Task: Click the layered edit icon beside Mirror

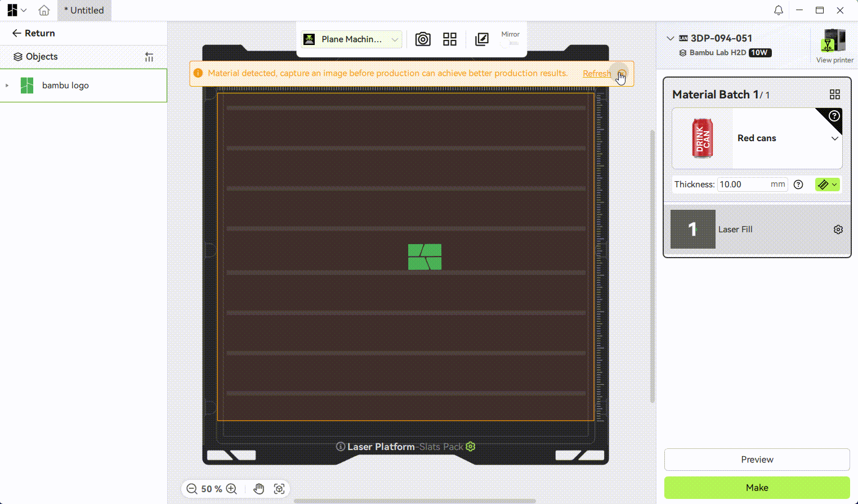Action: [x=482, y=39]
